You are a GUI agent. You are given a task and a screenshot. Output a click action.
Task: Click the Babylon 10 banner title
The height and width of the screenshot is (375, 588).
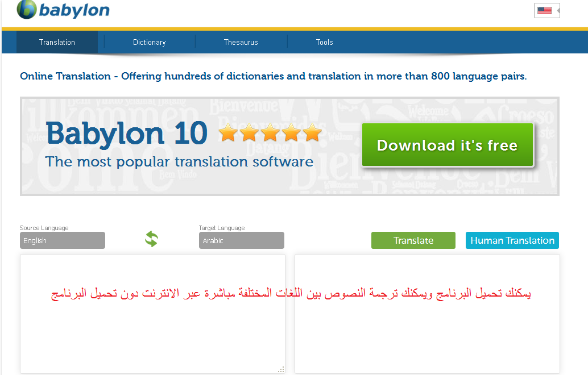click(x=126, y=134)
